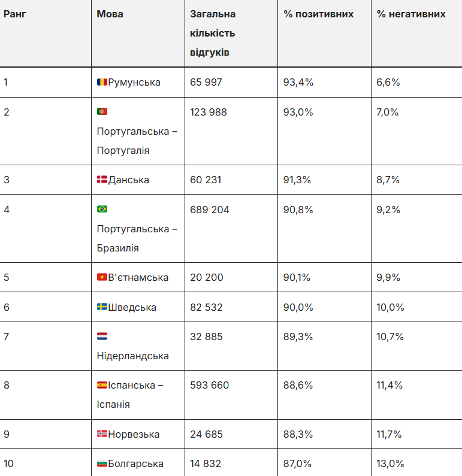This screenshot has width=462, height=476.
Task: Click the Spanish flag icon
Action: click(102, 385)
